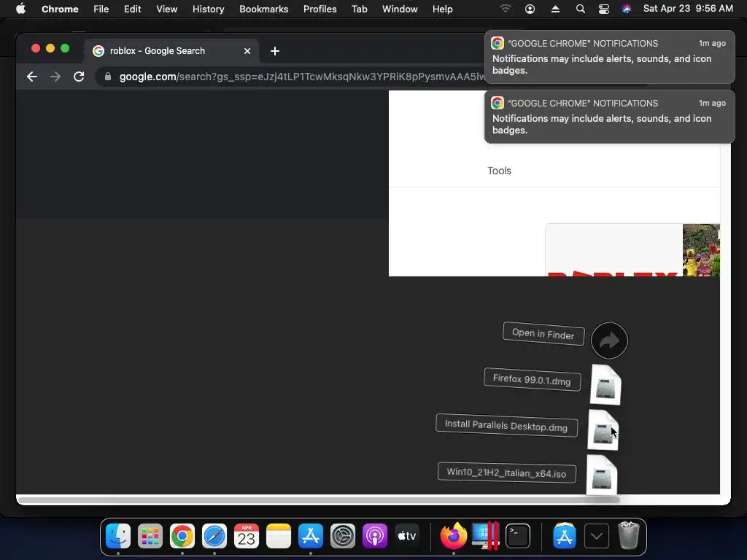Open the Firefox 99.0.1.dmg file icon
The image size is (747, 560).
(605, 385)
